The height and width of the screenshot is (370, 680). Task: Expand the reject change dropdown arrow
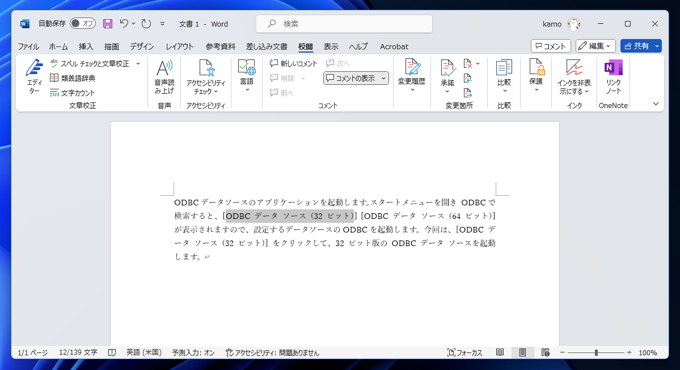tap(478, 64)
